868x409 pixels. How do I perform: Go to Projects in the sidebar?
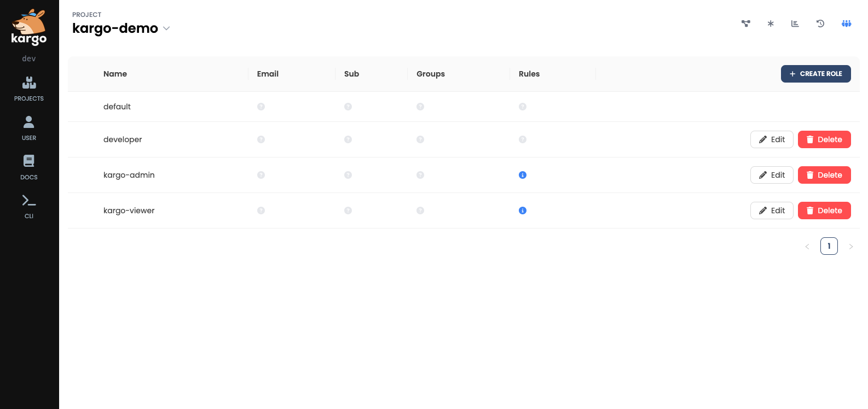point(29,89)
